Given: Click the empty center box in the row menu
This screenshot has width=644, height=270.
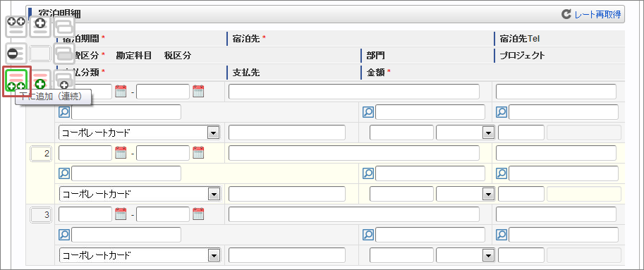Looking at the screenshot, I should tap(40, 54).
